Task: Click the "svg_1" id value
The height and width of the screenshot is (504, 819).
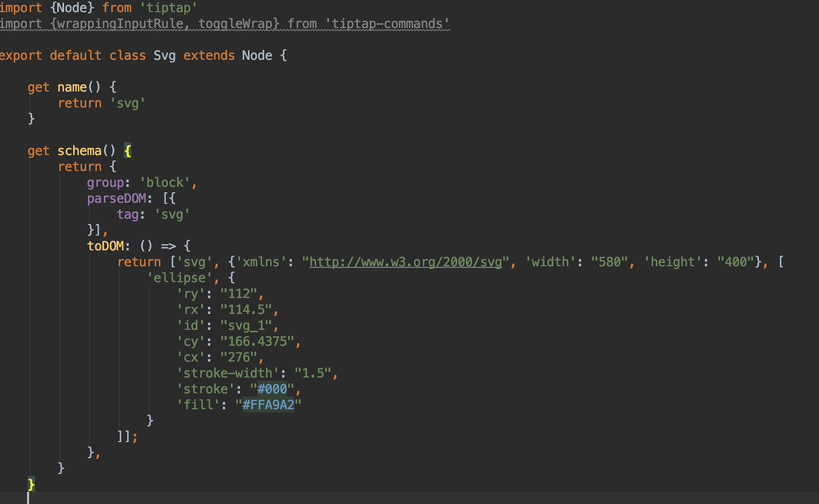Action: click(x=246, y=325)
